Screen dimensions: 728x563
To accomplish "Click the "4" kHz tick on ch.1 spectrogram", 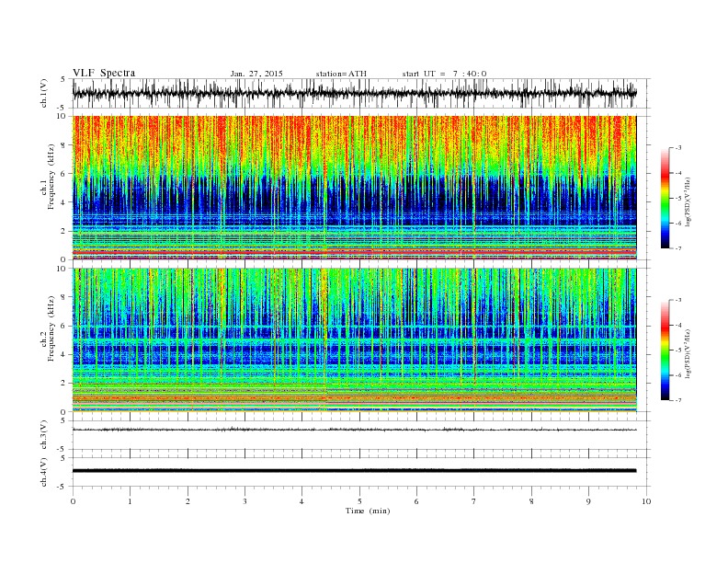I will tap(63, 202).
